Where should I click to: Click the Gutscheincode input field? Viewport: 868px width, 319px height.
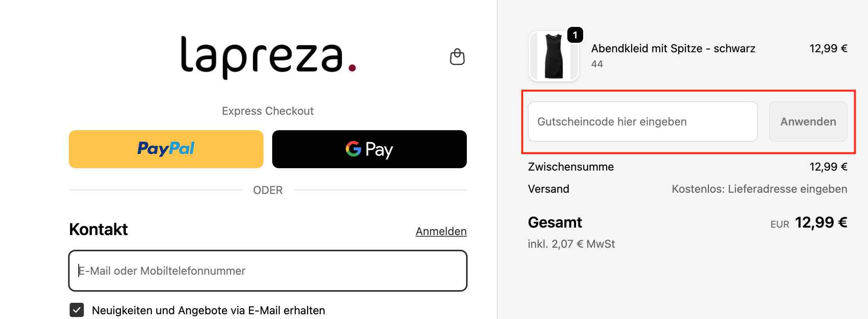tap(642, 122)
